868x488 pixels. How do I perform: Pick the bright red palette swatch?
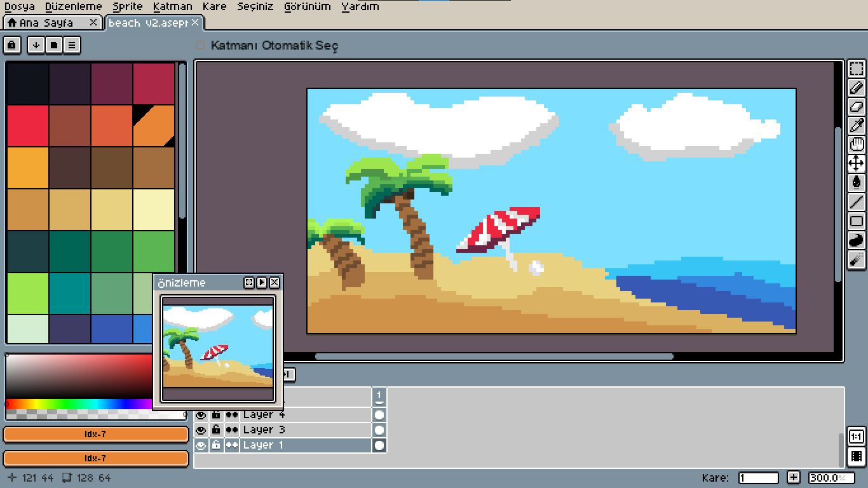point(28,126)
